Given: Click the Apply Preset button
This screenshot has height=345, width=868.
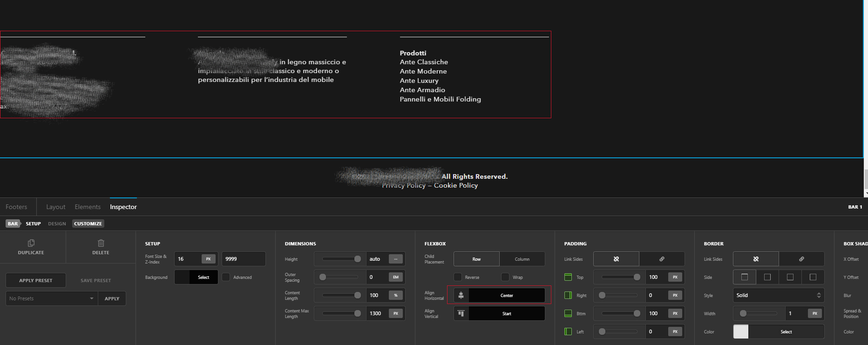Looking at the screenshot, I should pos(36,280).
